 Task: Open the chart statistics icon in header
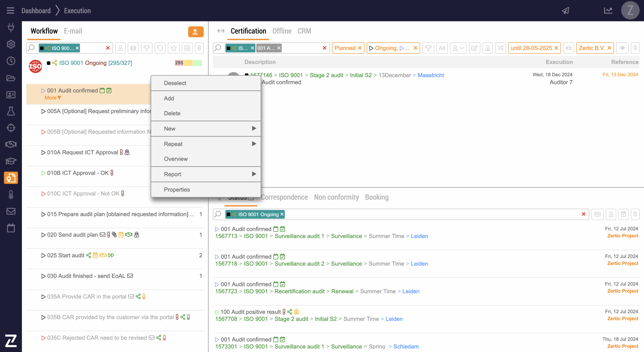(608, 11)
